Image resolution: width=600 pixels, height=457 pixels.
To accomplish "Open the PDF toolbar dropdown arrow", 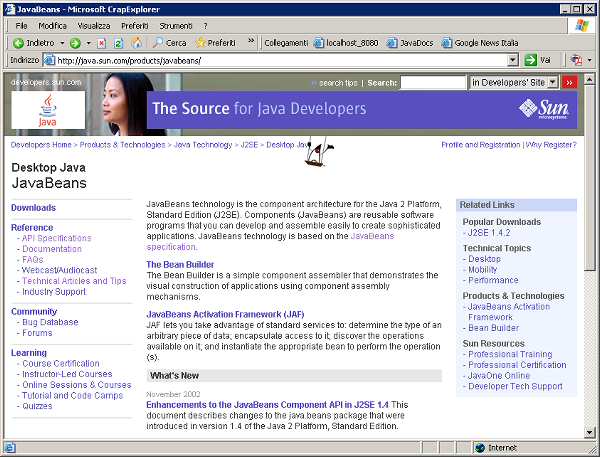I will click(589, 60).
